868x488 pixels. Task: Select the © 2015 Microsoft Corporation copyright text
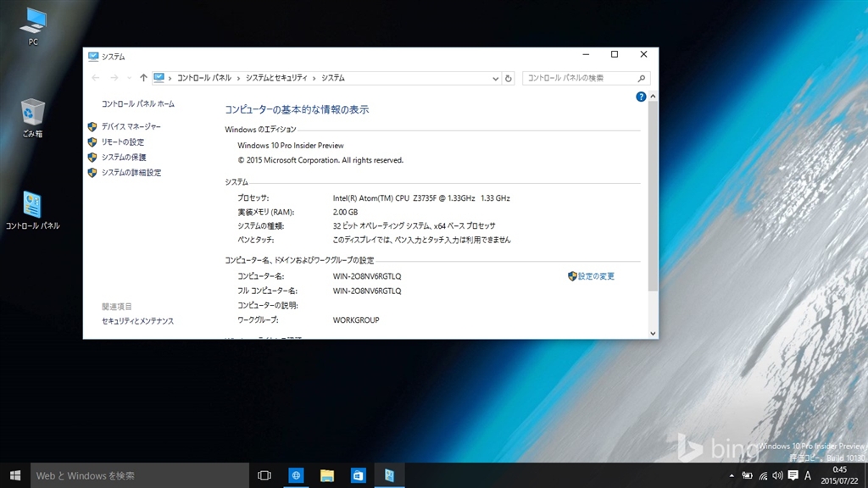(320, 160)
